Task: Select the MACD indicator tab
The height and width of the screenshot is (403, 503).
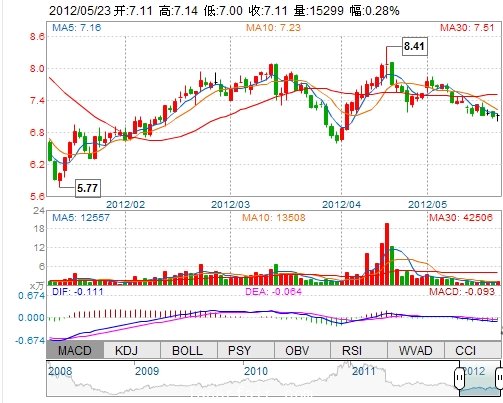Action: (75, 350)
